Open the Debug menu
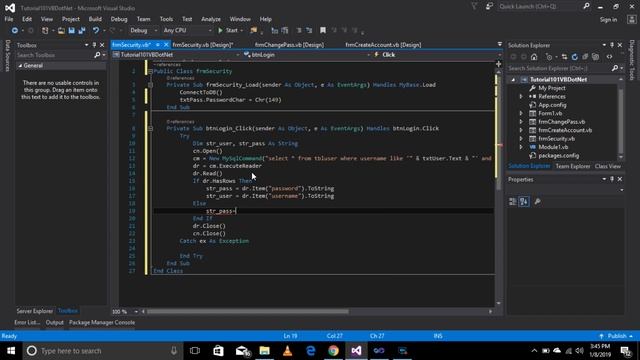Screen dimensions: 640x360 [119, 19]
